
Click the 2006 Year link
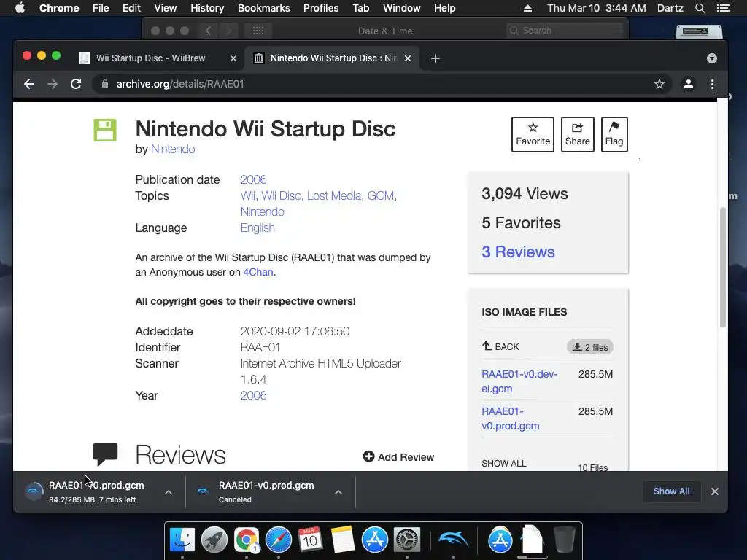253,395
